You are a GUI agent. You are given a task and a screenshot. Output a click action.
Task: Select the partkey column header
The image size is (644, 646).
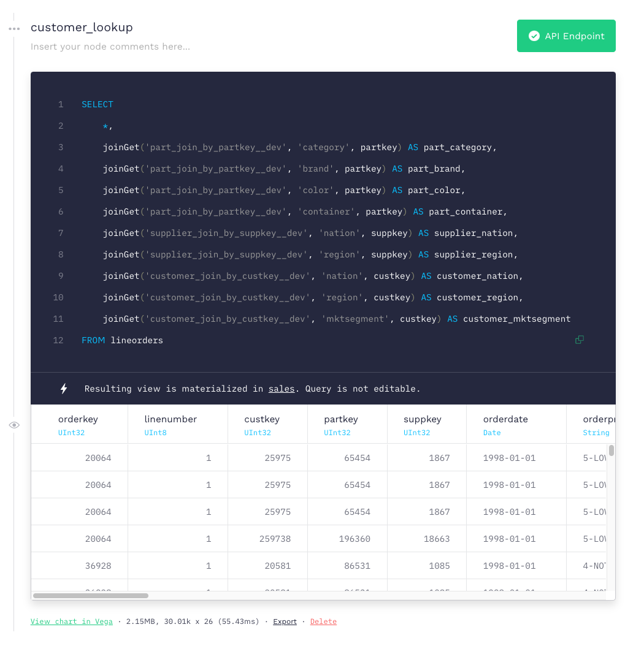click(x=341, y=419)
